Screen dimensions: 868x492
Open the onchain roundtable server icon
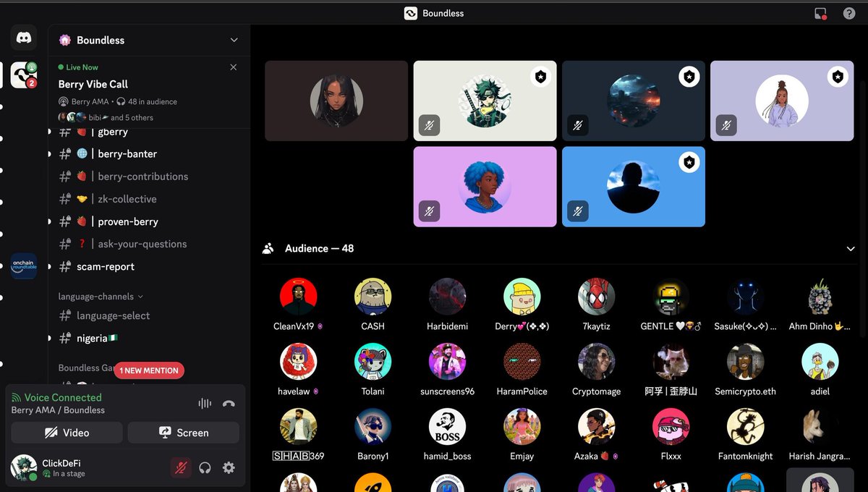24,266
